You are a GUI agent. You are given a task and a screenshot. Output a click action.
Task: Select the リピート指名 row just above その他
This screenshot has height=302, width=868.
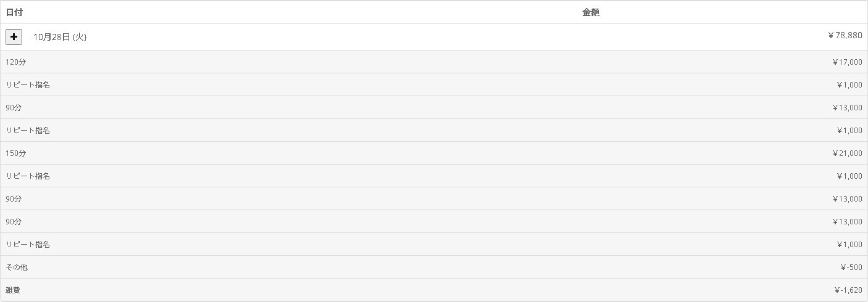(x=28, y=245)
